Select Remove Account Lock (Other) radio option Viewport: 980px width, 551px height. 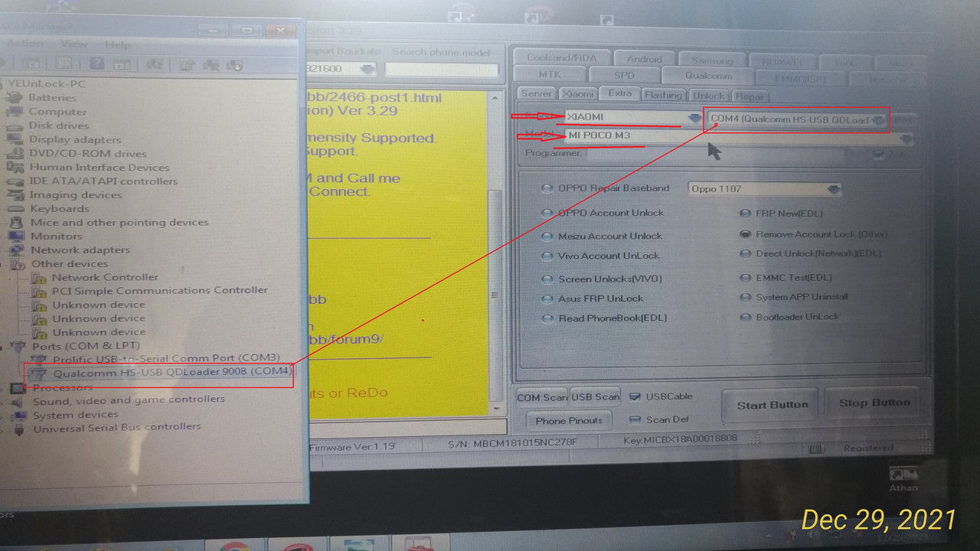pyautogui.click(x=745, y=234)
